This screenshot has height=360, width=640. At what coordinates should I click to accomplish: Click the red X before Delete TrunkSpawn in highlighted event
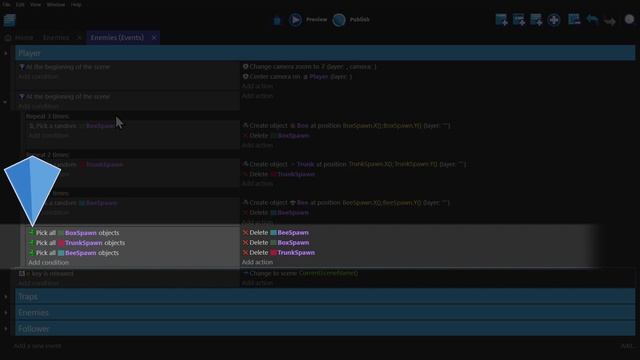pyautogui.click(x=245, y=253)
